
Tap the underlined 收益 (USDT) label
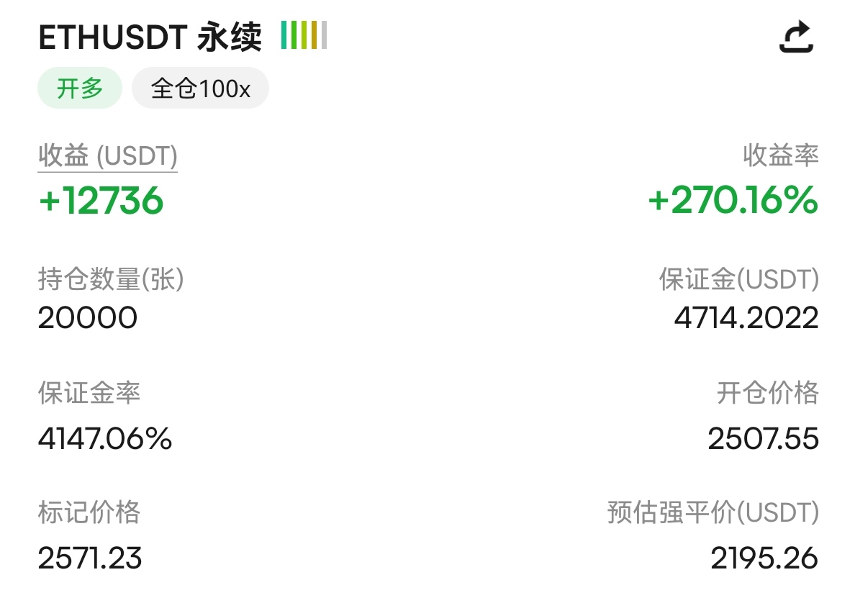[x=107, y=156]
